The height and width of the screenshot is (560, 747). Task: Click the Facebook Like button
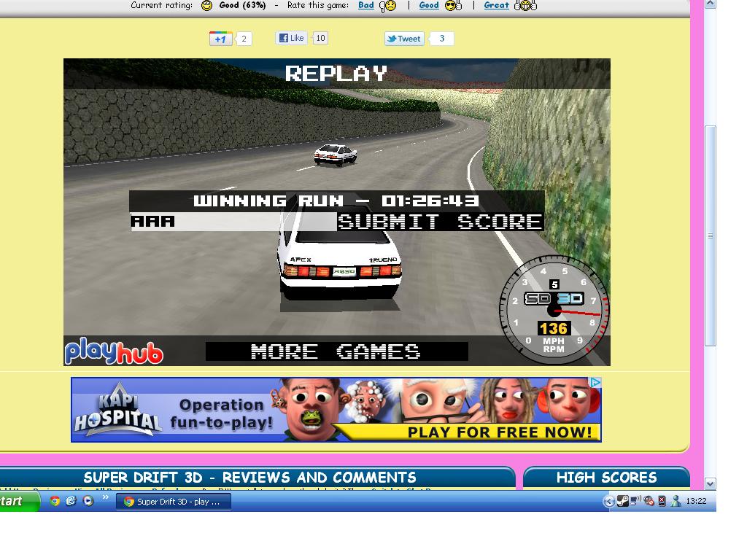coord(292,38)
